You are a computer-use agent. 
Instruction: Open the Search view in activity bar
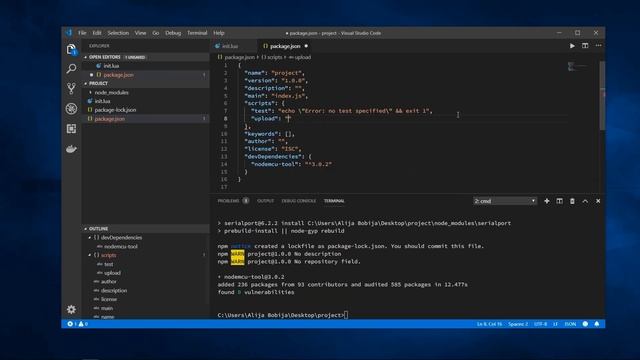click(x=71, y=69)
